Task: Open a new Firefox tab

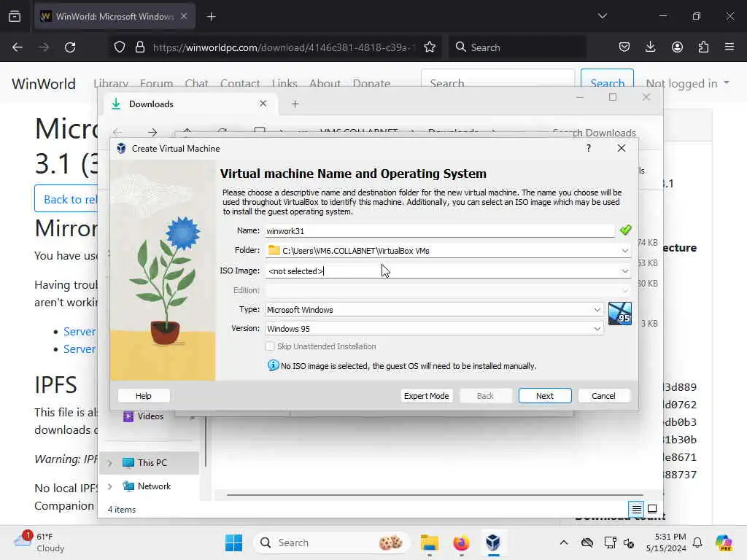Action: 211,17
